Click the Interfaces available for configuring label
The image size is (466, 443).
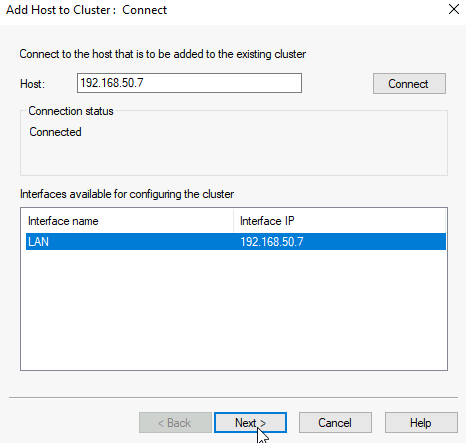click(x=127, y=194)
